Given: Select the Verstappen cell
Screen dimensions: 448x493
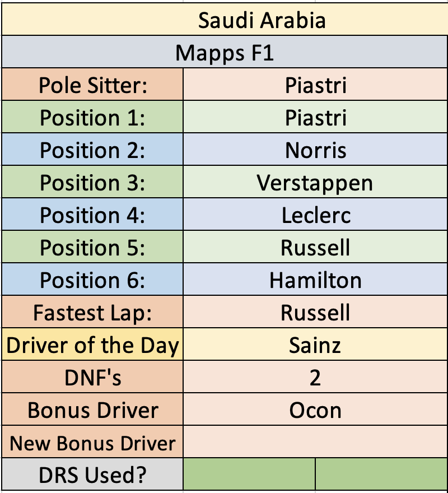Looking at the screenshot, I should coord(316,182).
